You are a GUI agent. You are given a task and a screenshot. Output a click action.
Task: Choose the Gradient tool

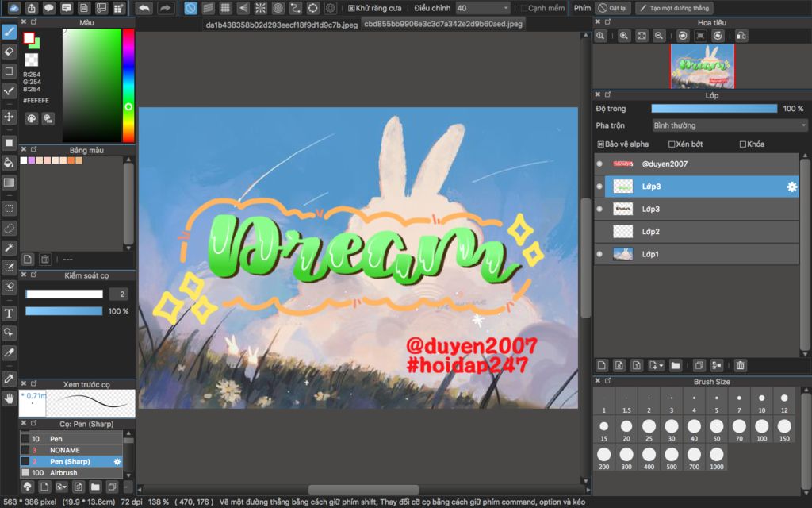(9, 182)
